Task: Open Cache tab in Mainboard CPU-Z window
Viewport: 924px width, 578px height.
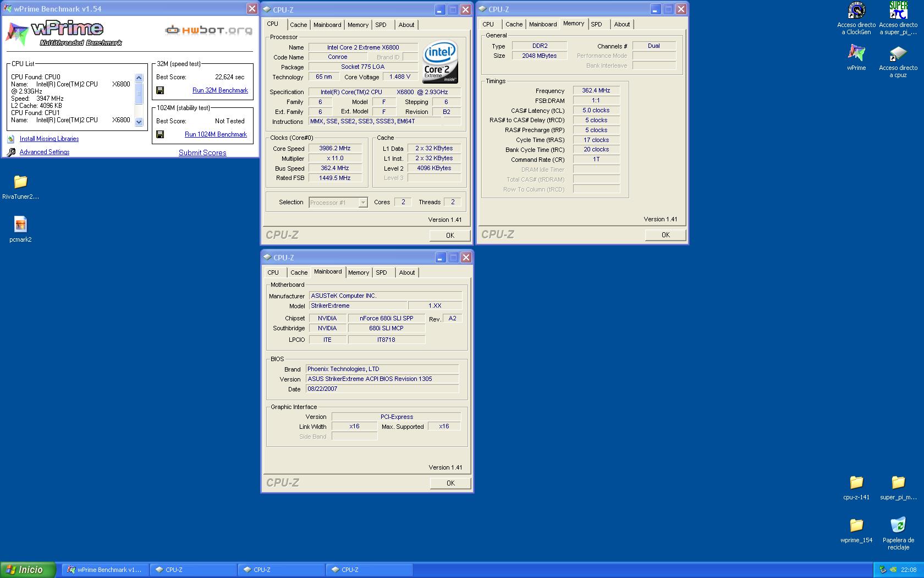Action: coord(299,272)
